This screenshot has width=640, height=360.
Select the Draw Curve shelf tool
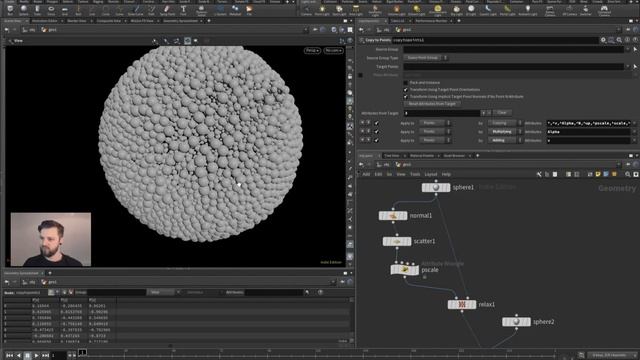[x=136, y=9]
